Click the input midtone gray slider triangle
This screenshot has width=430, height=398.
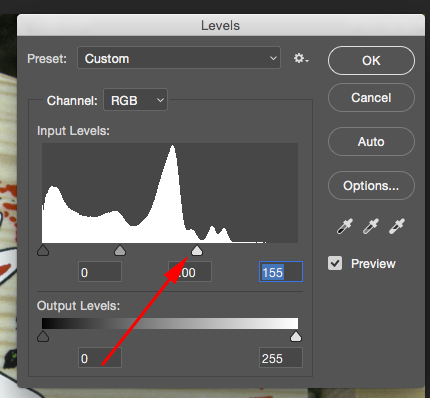[120, 250]
